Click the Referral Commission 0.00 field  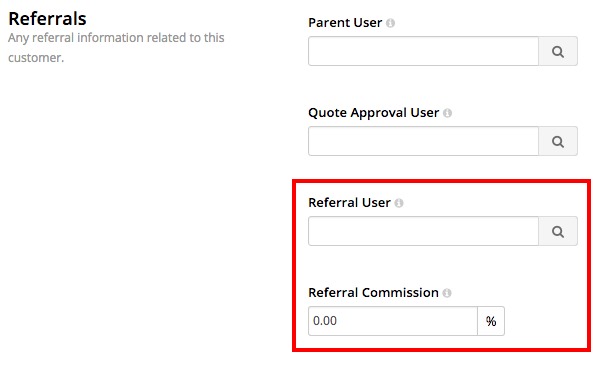[393, 321]
